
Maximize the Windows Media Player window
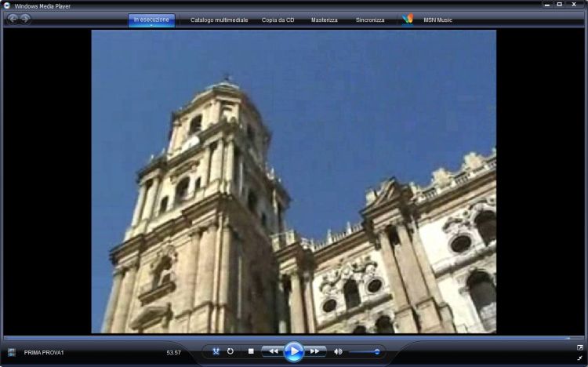560,5
